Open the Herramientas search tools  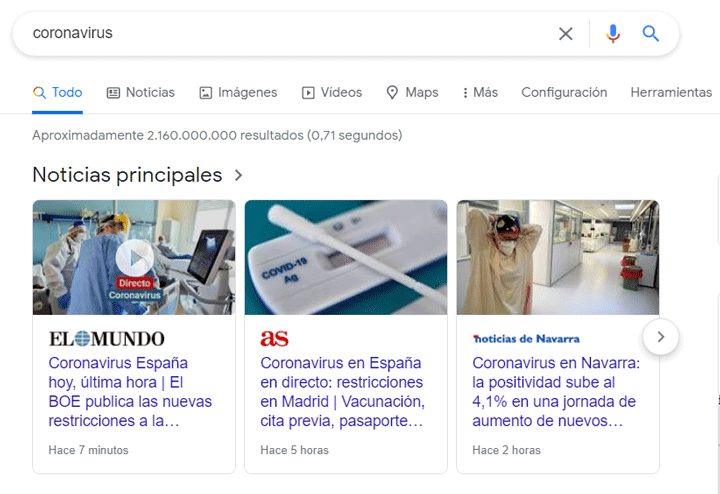[671, 92]
